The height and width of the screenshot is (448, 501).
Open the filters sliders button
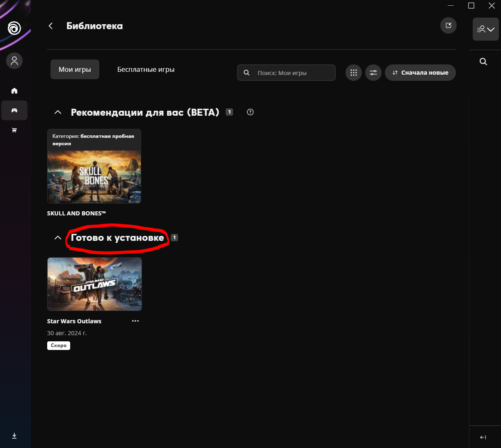373,73
